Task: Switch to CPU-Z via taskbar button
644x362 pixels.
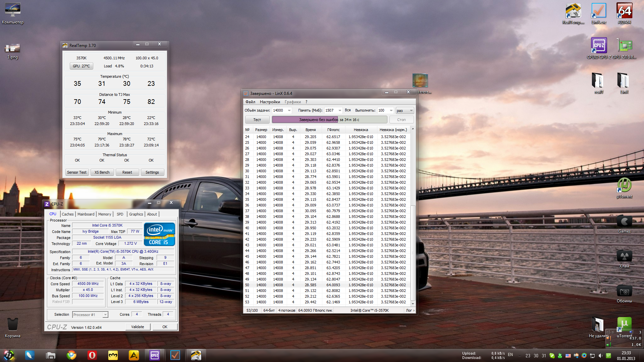Action: [x=155, y=355]
